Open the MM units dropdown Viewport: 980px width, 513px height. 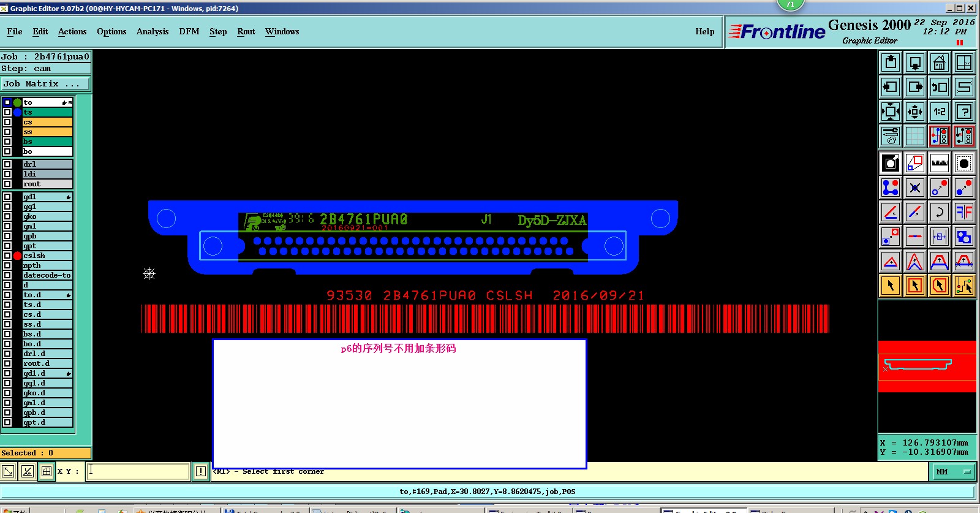pyautogui.click(x=953, y=471)
